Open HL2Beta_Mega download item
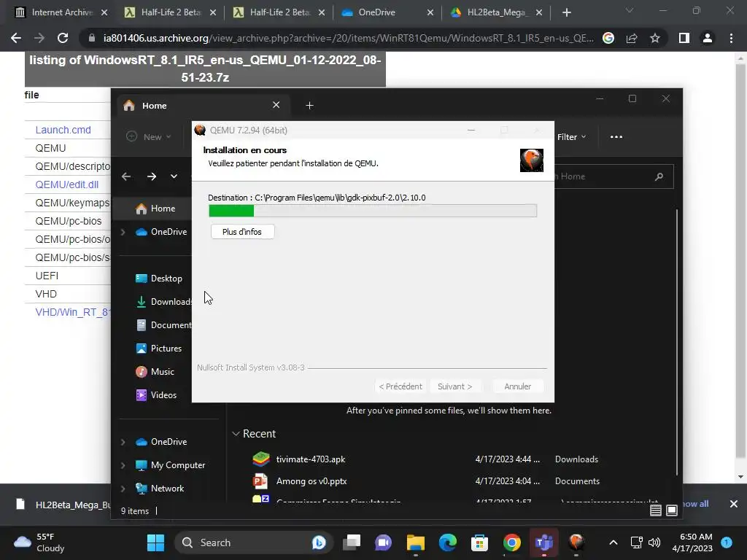Viewport: 747px width, 560px height. 62,505
